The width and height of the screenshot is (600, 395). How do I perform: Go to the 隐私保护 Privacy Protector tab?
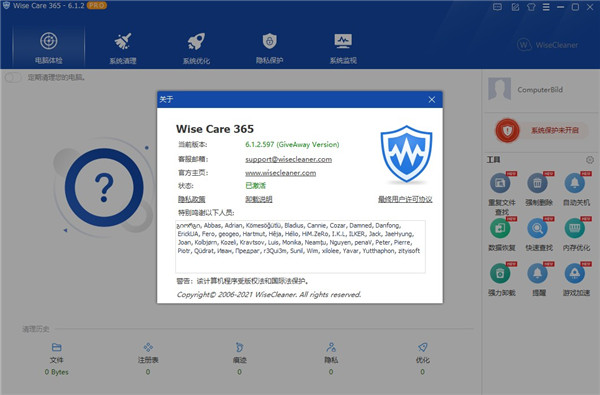pyautogui.click(x=269, y=47)
